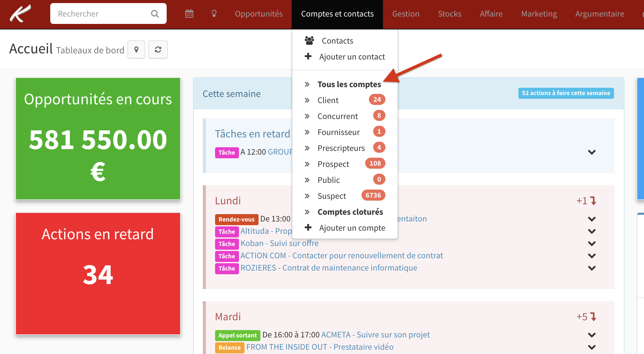The width and height of the screenshot is (644, 354).
Task: Select Tous les comptes menu entry
Action: pos(349,84)
